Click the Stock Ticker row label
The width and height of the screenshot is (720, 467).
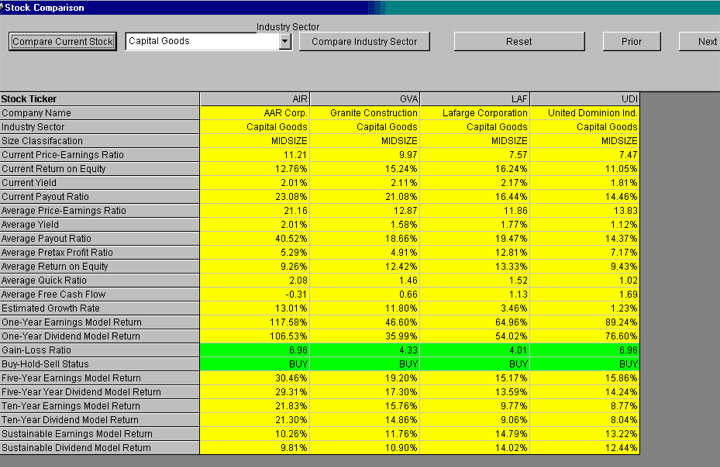pyautogui.click(x=100, y=99)
